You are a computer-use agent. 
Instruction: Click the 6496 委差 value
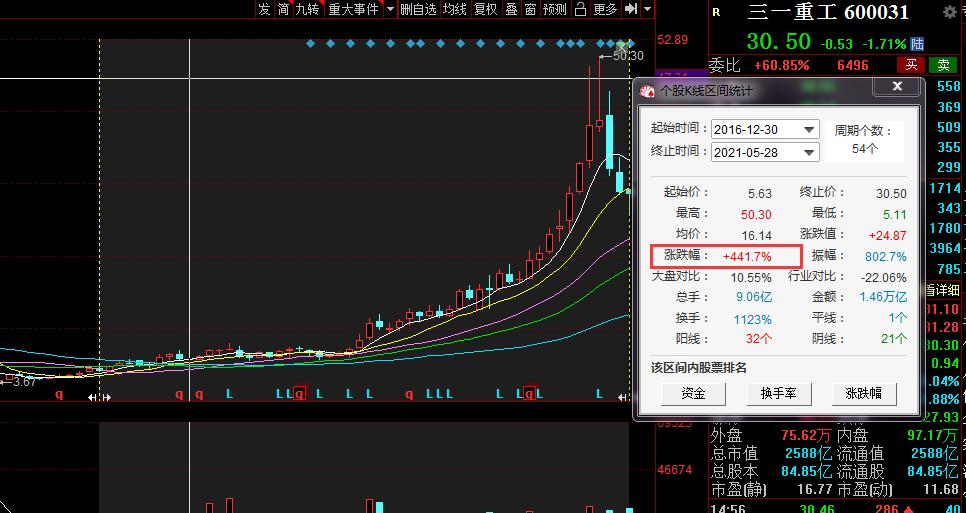[x=853, y=65]
